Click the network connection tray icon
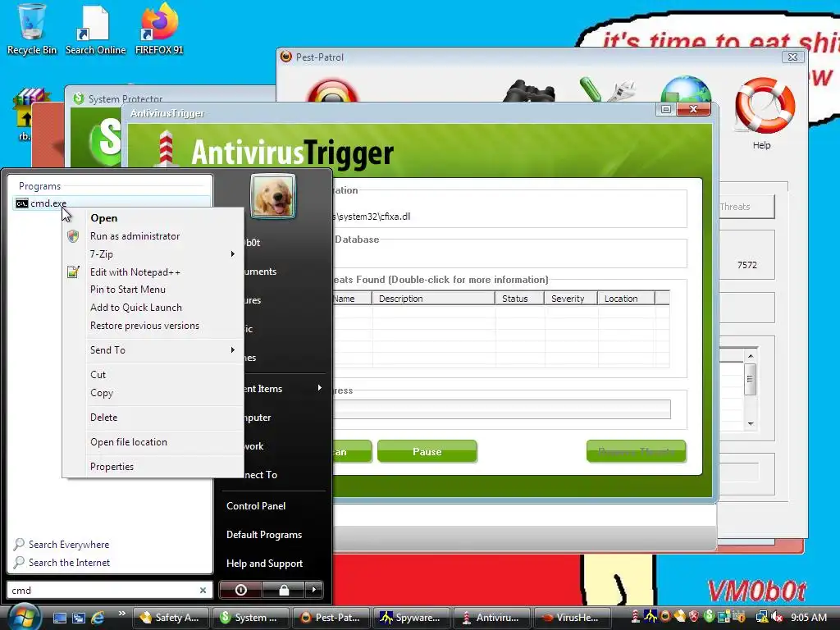Screen dimensions: 840x630 pyautogui.click(x=762, y=618)
